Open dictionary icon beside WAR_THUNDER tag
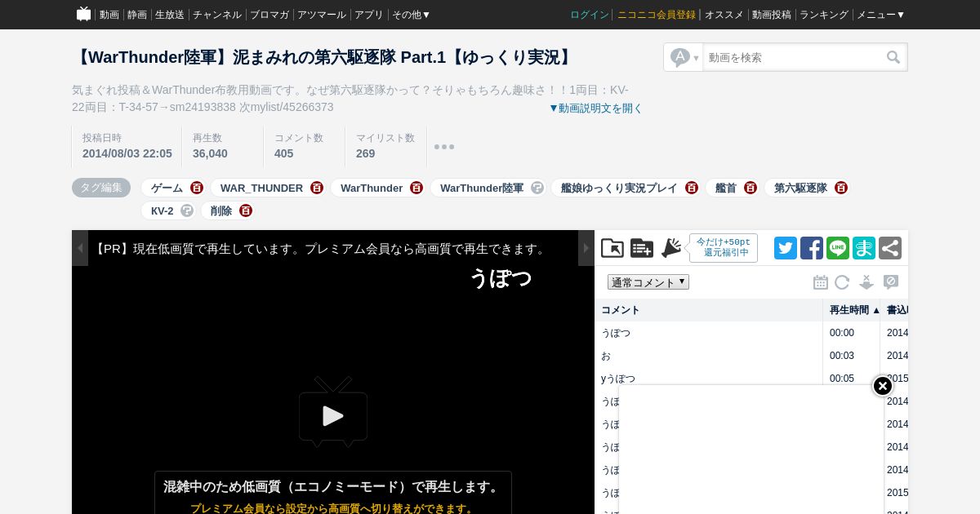 pos(317,188)
